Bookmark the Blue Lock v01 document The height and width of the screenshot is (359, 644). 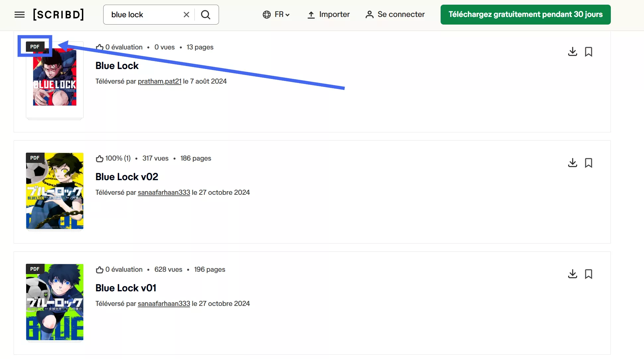click(589, 274)
